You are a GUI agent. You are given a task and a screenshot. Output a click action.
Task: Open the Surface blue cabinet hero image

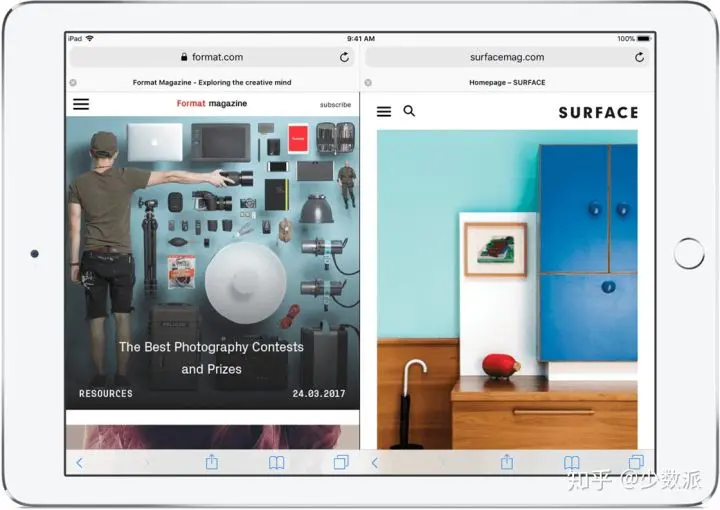click(507, 289)
